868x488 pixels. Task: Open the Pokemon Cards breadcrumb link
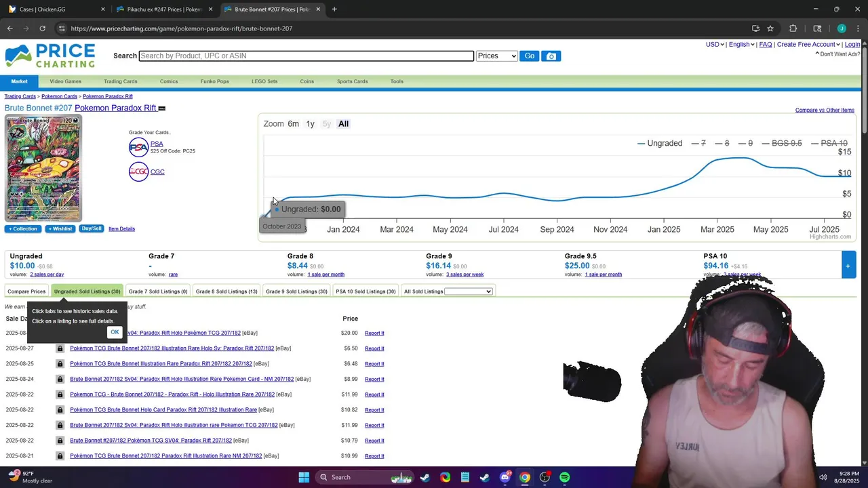pyautogui.click(x=59, y=96)
